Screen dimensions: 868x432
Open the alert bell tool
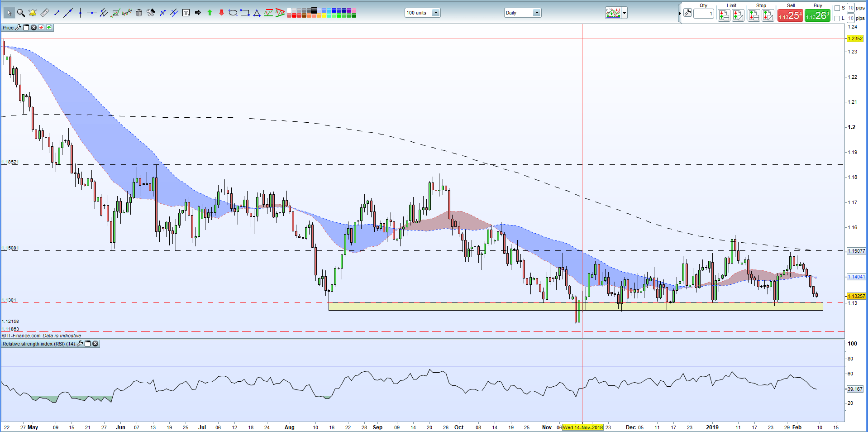coord(33,13)
